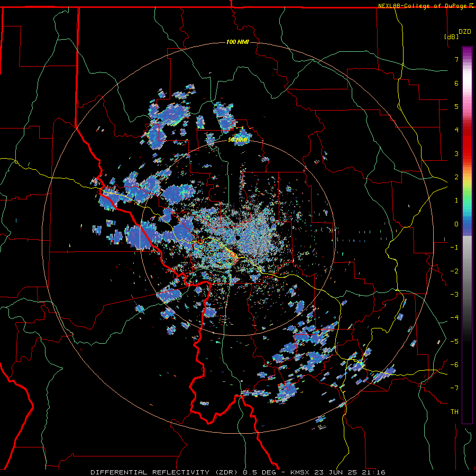Click the dark radar site hole at center
Screen dimensions: 476x476
(237, 237)
